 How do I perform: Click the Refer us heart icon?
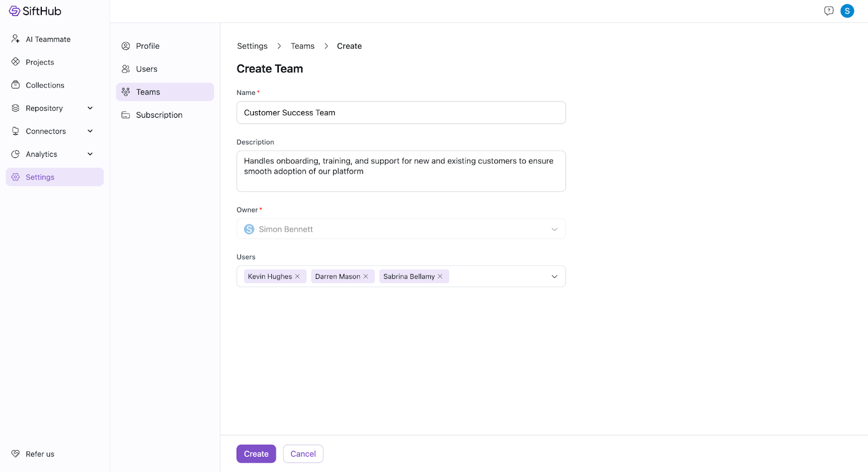click(x=16, y=454)
